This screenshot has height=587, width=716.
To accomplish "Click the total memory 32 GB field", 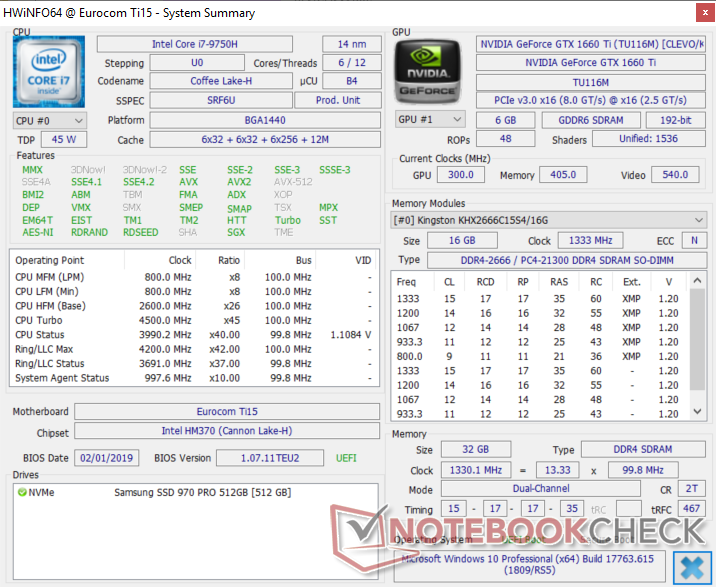I will coord(475,450).
